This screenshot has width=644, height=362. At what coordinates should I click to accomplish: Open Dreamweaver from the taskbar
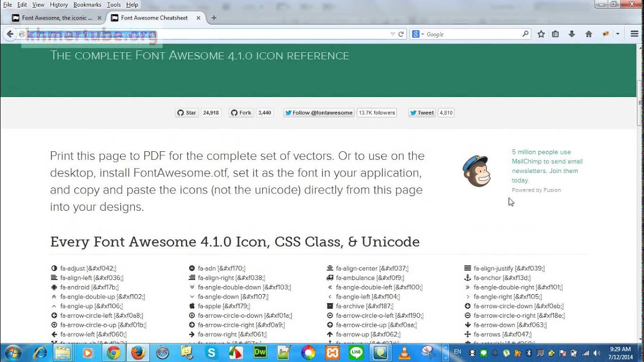(260, 352)
